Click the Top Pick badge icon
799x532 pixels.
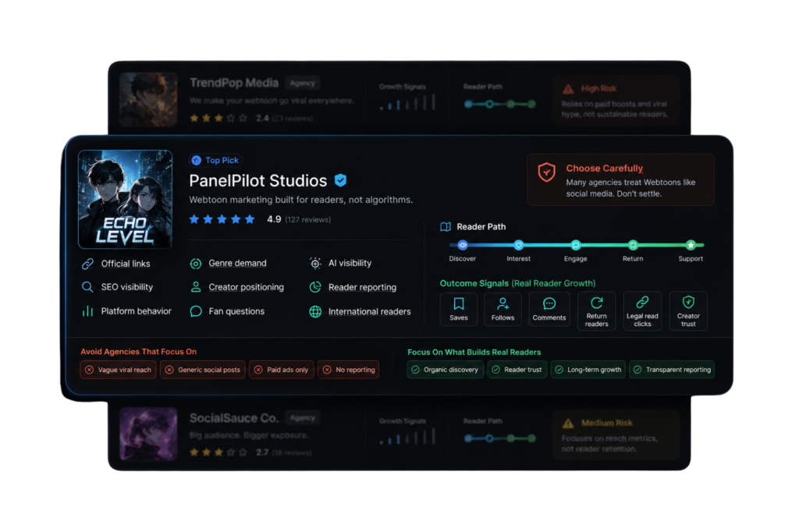coord(196,161)
